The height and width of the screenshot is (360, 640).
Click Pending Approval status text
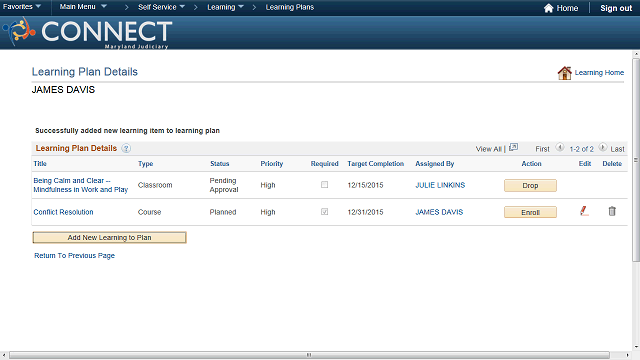click(224, 185)
